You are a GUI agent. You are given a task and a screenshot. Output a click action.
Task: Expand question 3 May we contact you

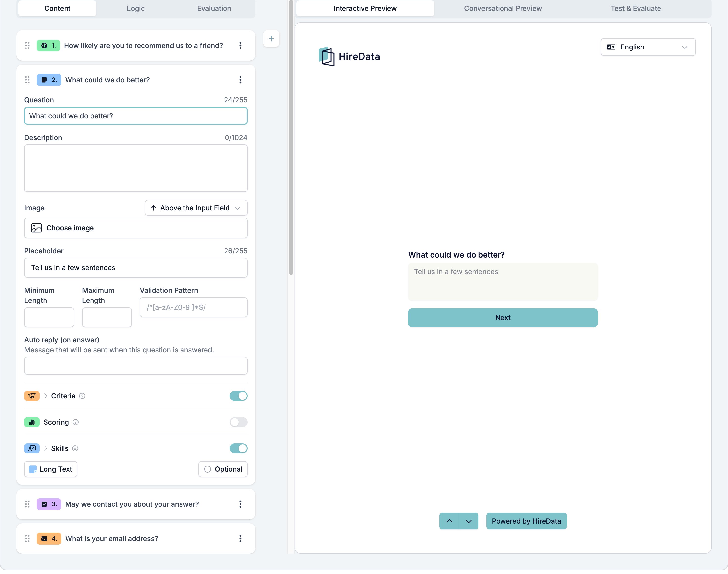click(x=132, y=504)
